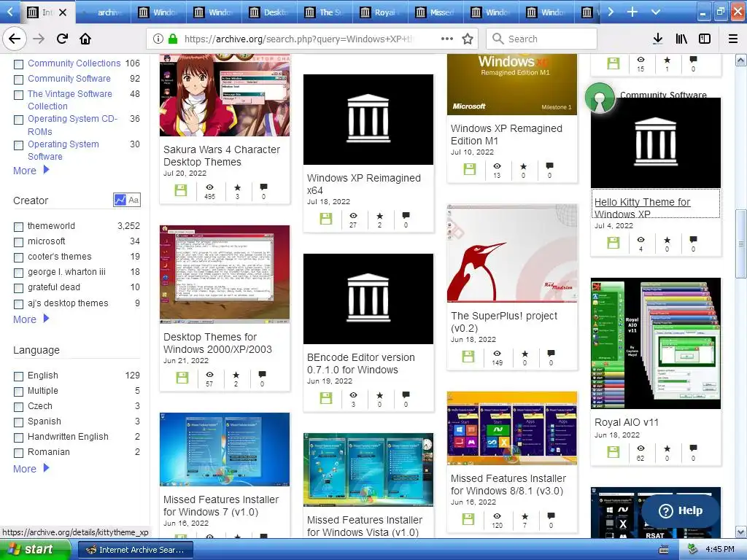Switch to the Missed tab
Image resolution: width=747 pixels, height=560 pixels.
coord(436,12)
